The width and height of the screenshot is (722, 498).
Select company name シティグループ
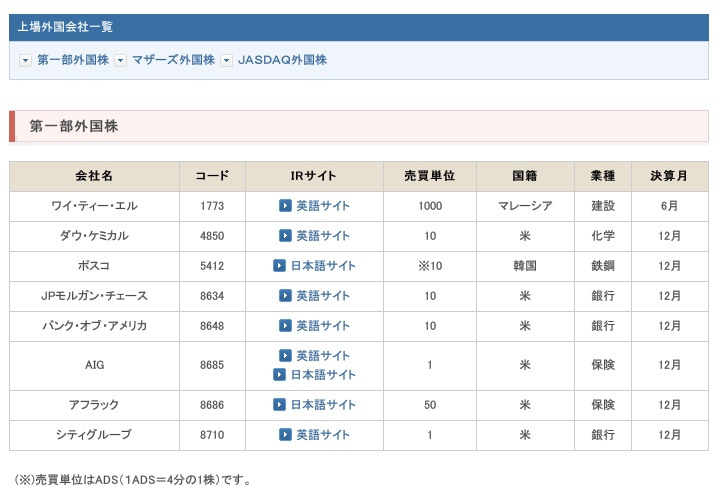click(x=94, y=434)
